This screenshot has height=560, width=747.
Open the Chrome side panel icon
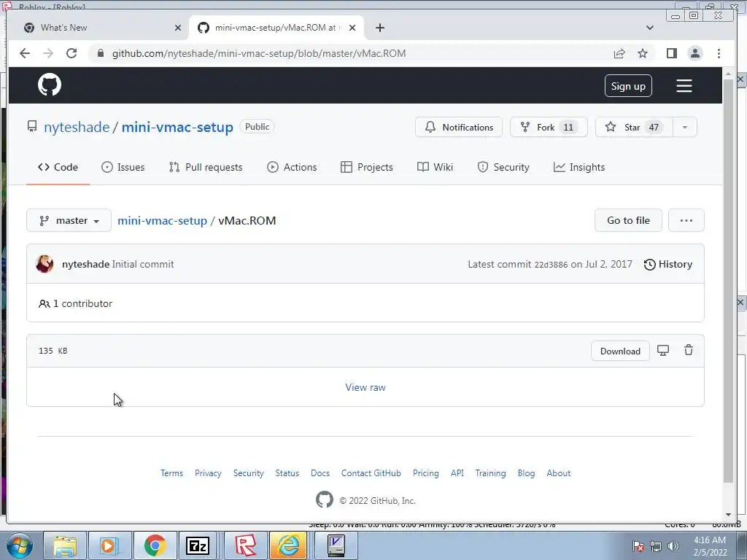pyautogui.click(x=672, y=53)
